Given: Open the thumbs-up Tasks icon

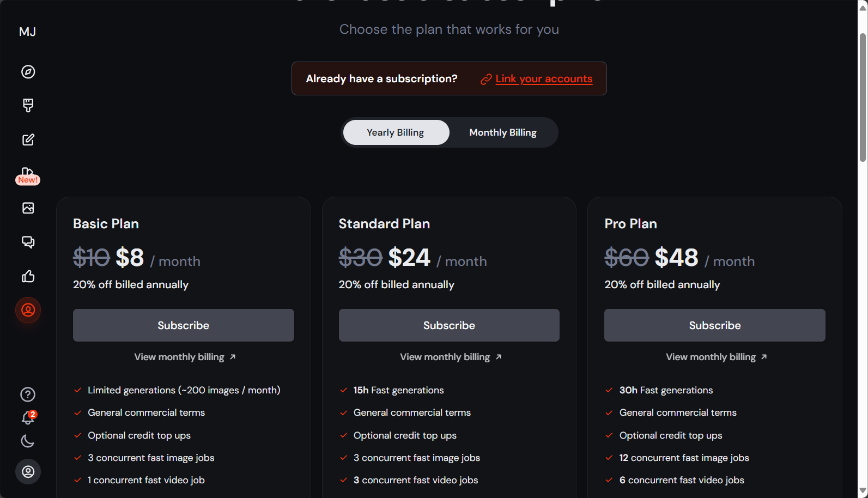Looking at the screenshot, I should [28, 276].
